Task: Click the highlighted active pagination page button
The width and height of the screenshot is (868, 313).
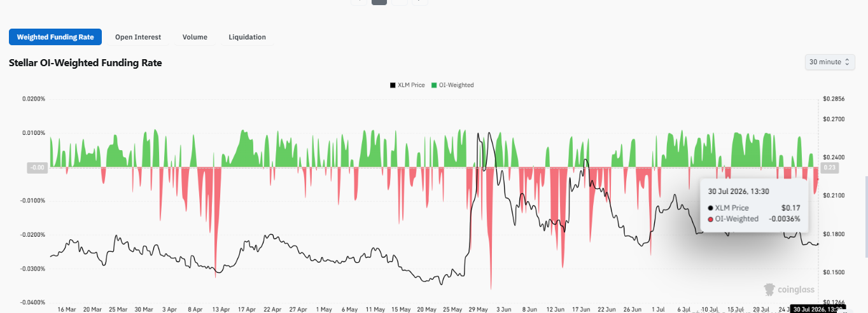Action: point(379,2)
